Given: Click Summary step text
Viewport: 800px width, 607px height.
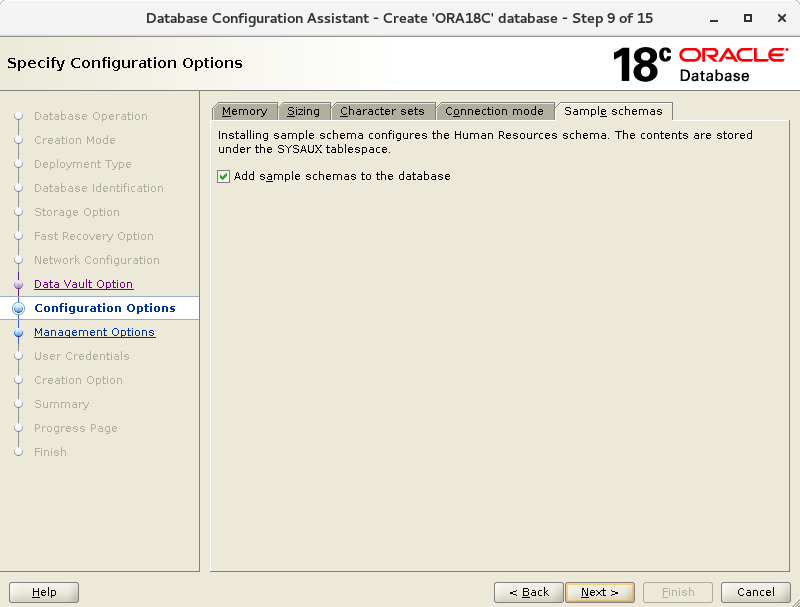Looking at the screenshot, I should 62,404.
